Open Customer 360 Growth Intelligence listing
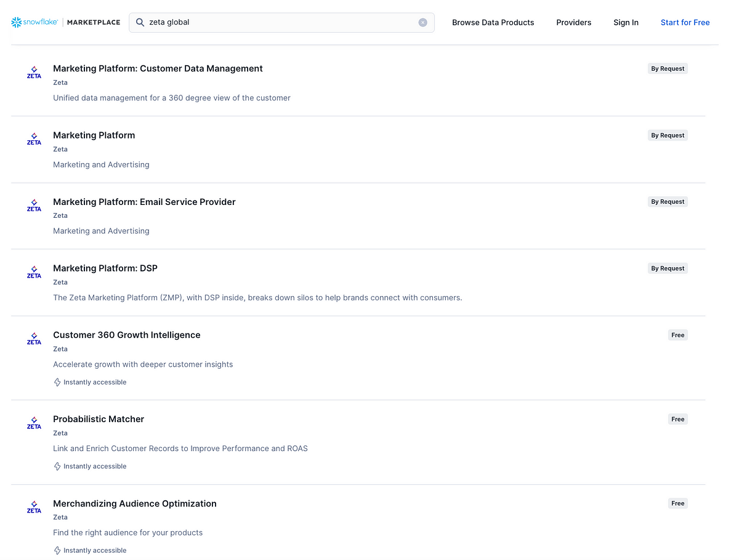 [x=127, y=335]
